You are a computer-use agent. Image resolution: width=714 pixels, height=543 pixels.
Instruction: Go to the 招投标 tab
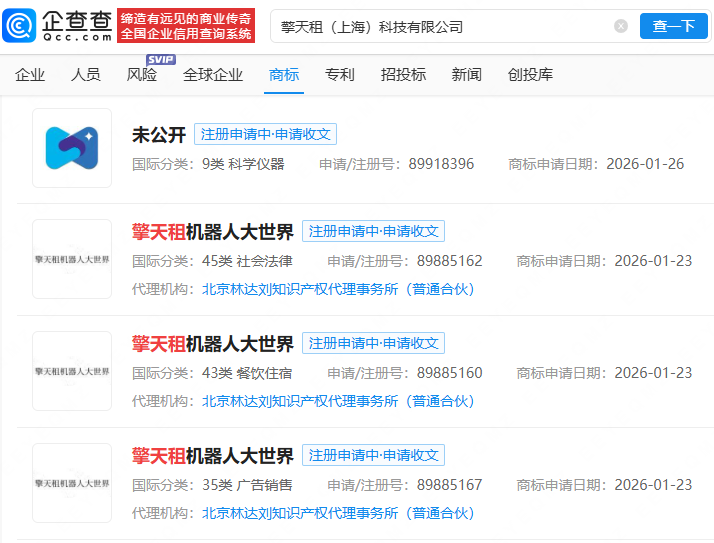(x=403, y=75)
